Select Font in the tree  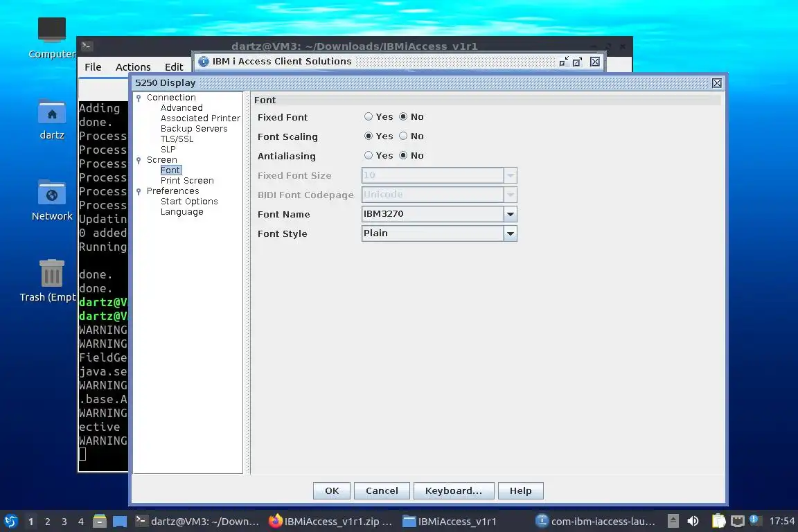pyautogui.click(x=170, y=170)
